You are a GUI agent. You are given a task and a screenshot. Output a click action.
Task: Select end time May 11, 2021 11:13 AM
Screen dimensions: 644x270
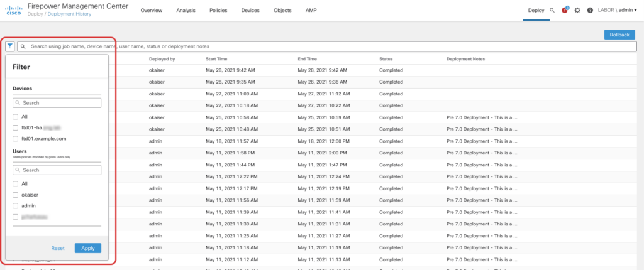pos(324,259)
